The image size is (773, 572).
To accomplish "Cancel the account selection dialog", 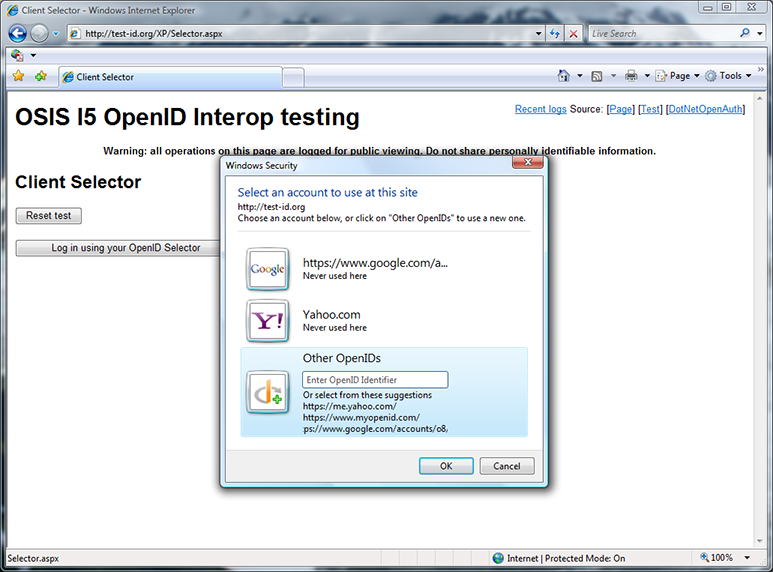I will point(507,466).
